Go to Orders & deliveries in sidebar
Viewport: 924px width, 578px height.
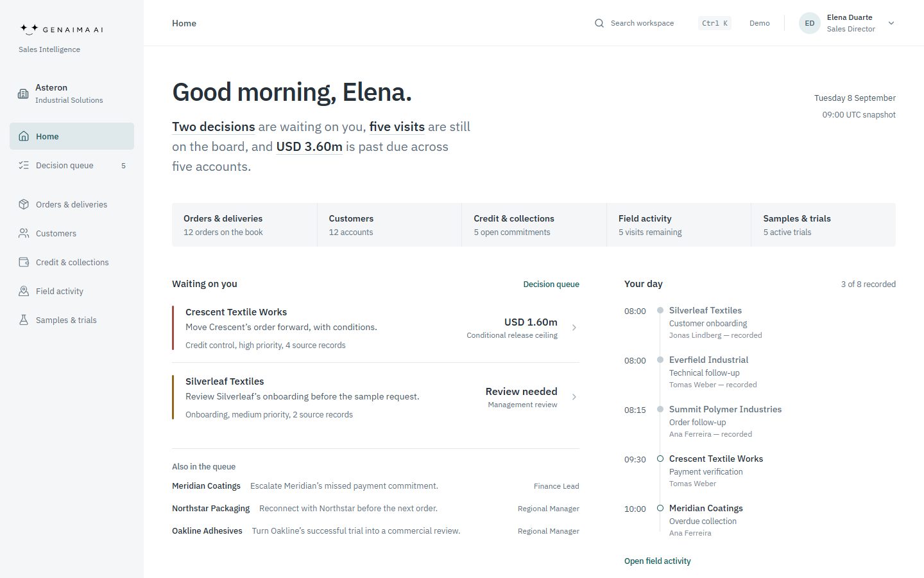tap(72, 204)
